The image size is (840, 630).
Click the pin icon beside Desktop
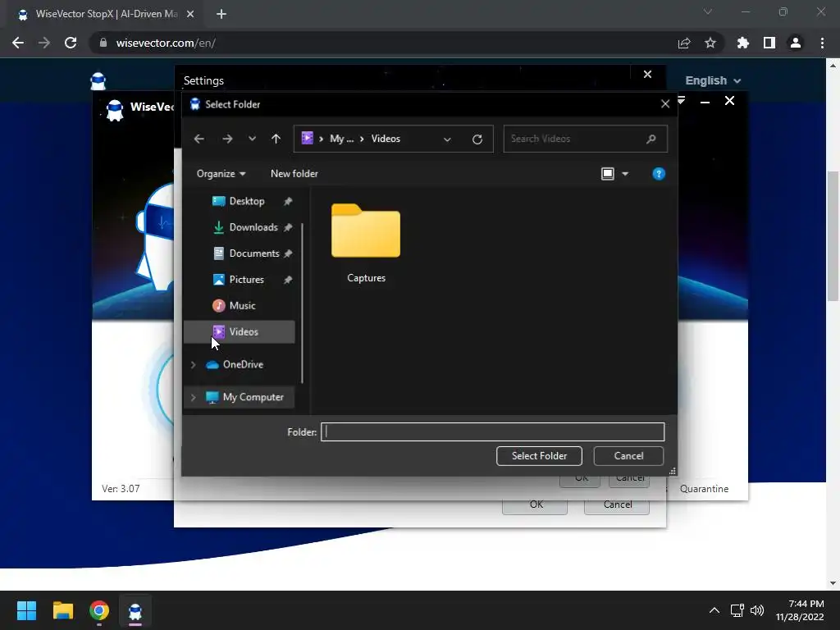tap(288, 202)
